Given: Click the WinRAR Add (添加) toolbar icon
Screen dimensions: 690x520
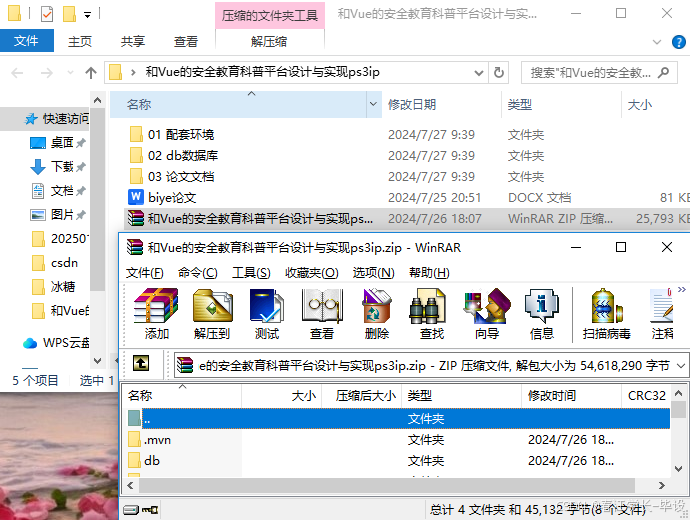Looking at the screenshot, I should click(156, 313).
